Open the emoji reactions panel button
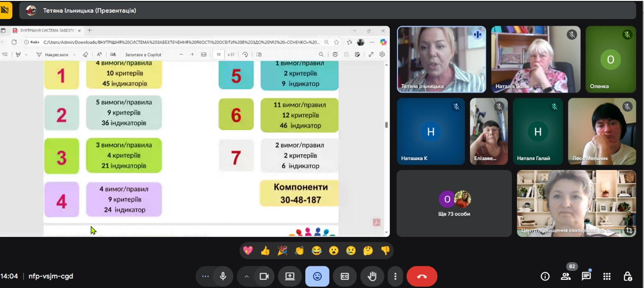The height and width of the screenshot is (288, 644). [x=317, y=276]
